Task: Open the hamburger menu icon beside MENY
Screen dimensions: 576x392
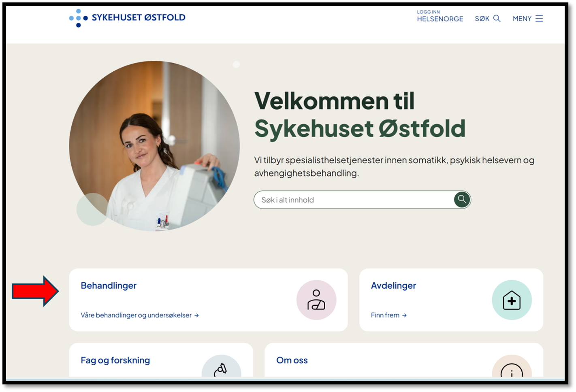Action: (x=540, y=18)
